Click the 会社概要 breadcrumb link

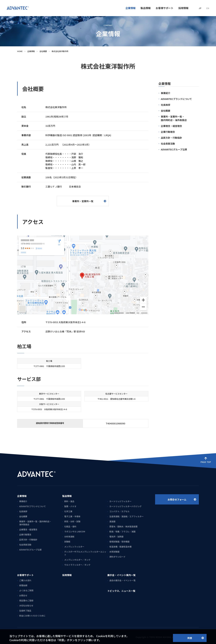pos(43,51)
